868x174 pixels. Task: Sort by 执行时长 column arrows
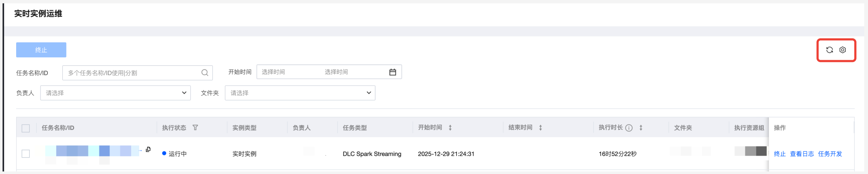(641, 127)
